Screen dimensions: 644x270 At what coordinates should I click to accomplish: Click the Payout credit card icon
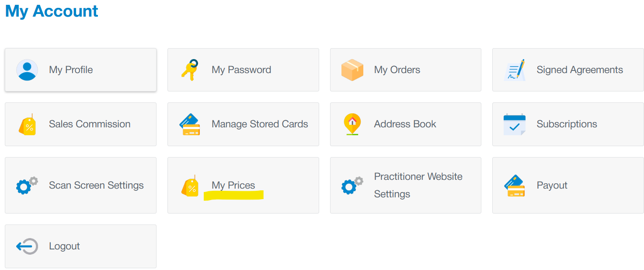coord(515,186)
